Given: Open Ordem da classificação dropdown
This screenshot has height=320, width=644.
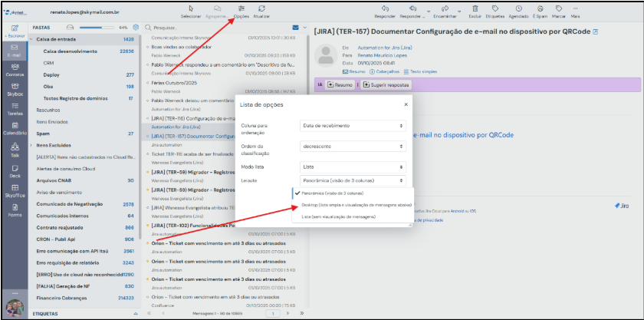Looking at the screenshot, I should [x=352, y=146].
